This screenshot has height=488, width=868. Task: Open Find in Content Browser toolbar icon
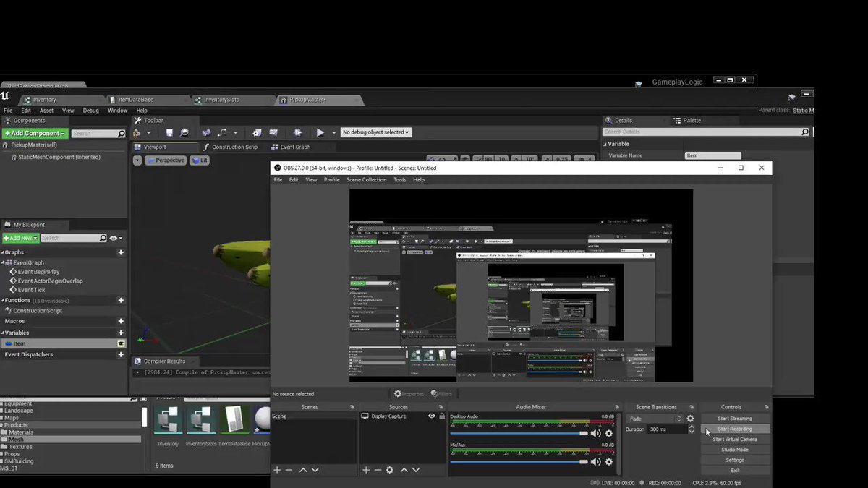click(x=185, y=132)
